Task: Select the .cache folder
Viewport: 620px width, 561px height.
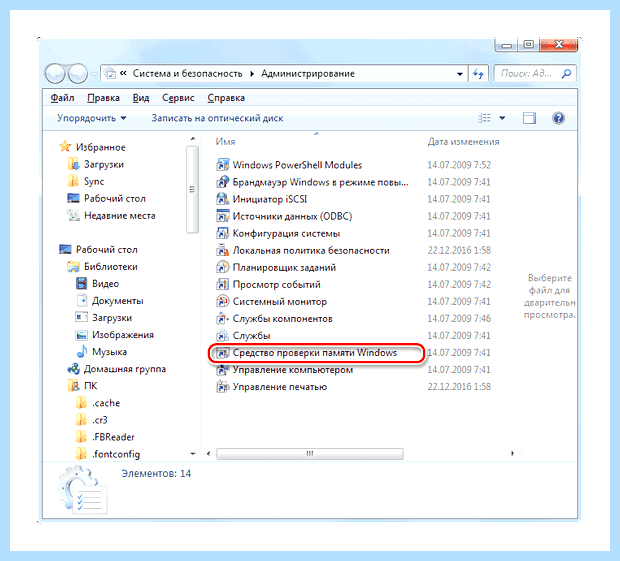Action: pos(106,403)
